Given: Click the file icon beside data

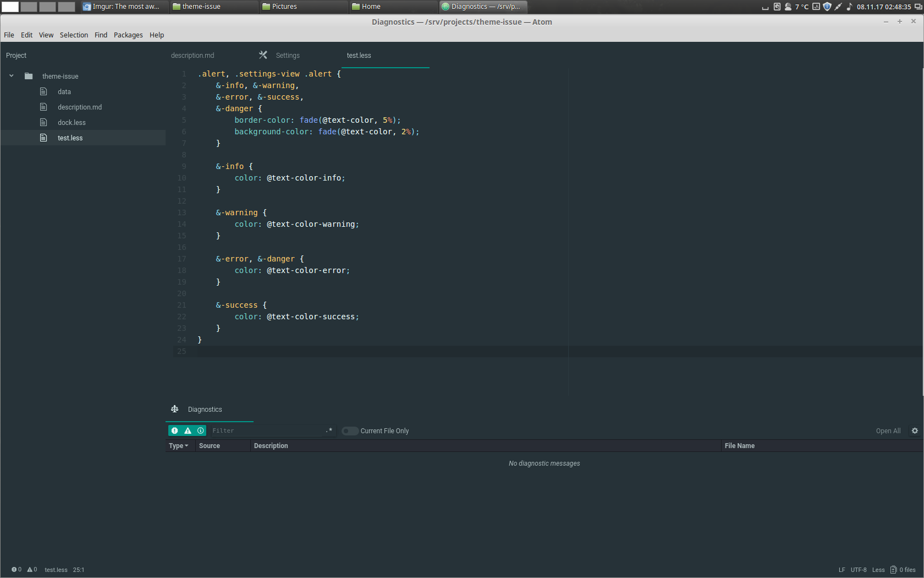Looking at the screenshot, I should tap(43, 91).
